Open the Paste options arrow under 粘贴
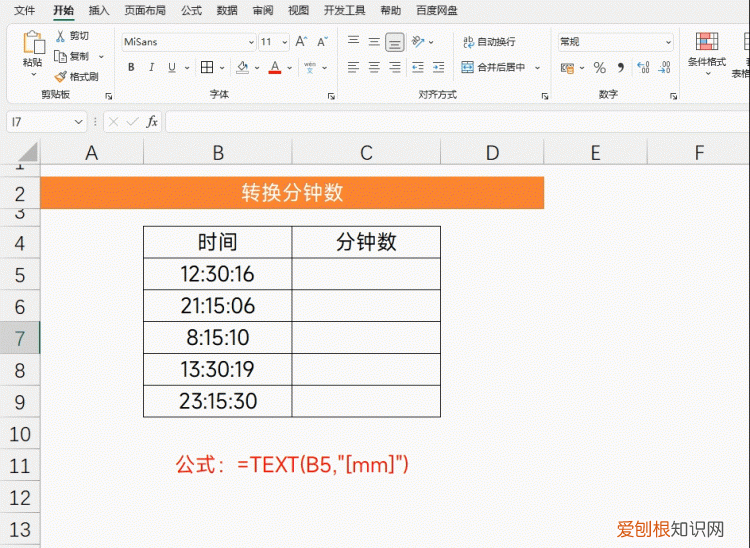This screenshot has height=548, width=750. coord(33,75)
